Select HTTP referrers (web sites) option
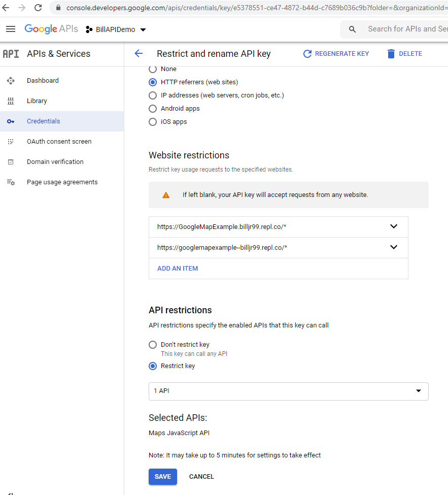Viewport: 448px width, 495px height. pyautogui.click(x=153, y=82)
